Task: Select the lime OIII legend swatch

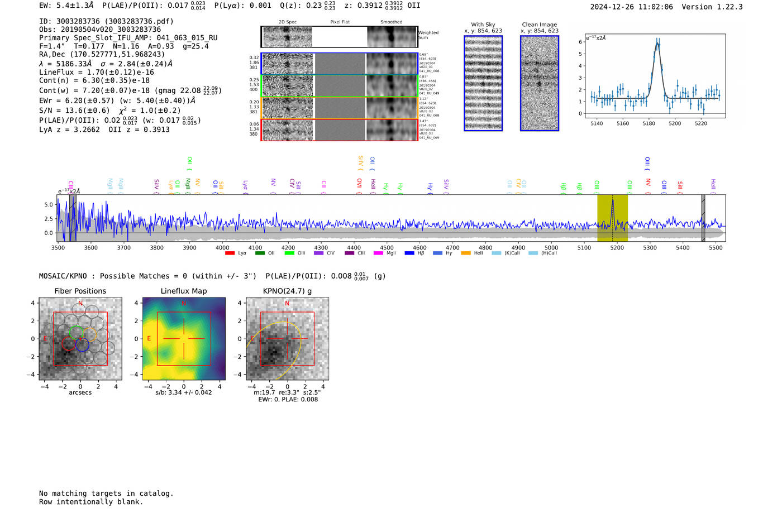Action: [289, 253]
